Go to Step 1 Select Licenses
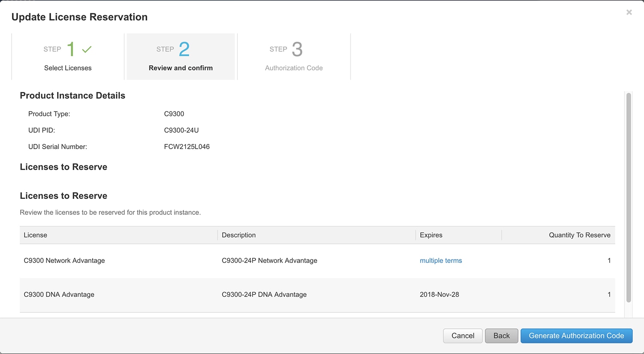This screenshot has width=644, height=354. [68, 57]
